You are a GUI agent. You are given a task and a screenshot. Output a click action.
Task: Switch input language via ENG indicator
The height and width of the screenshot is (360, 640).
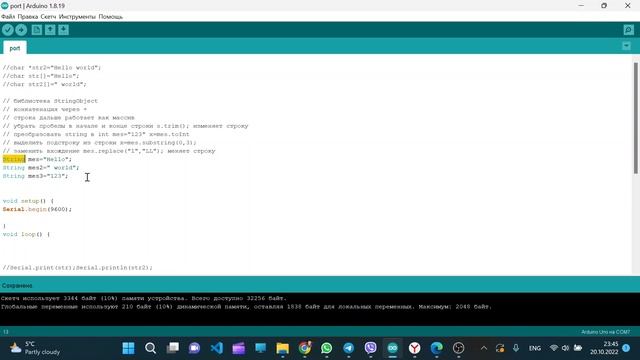pyautogui.click(x=535, y=348)
